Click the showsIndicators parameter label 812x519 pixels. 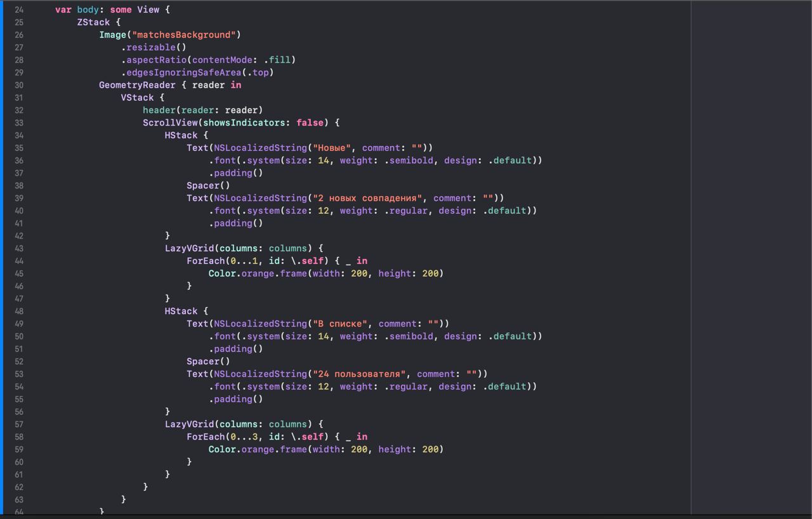click(244, 122)
